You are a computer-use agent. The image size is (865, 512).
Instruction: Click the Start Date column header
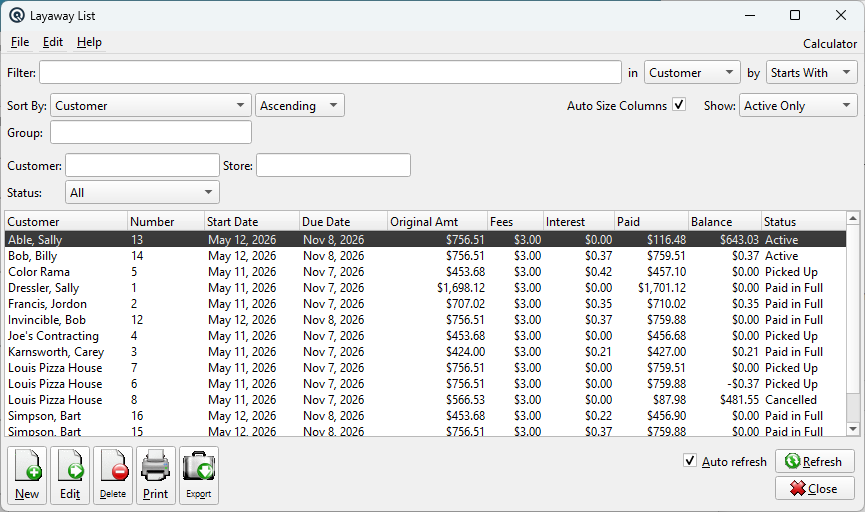click(x=252, y=221)
